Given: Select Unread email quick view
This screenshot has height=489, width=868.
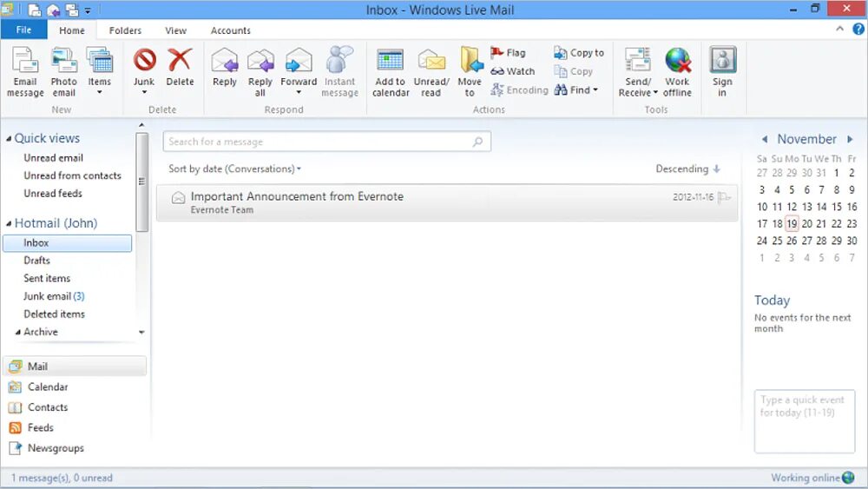Looking at the screenshot, I should (x=53, y=158).
